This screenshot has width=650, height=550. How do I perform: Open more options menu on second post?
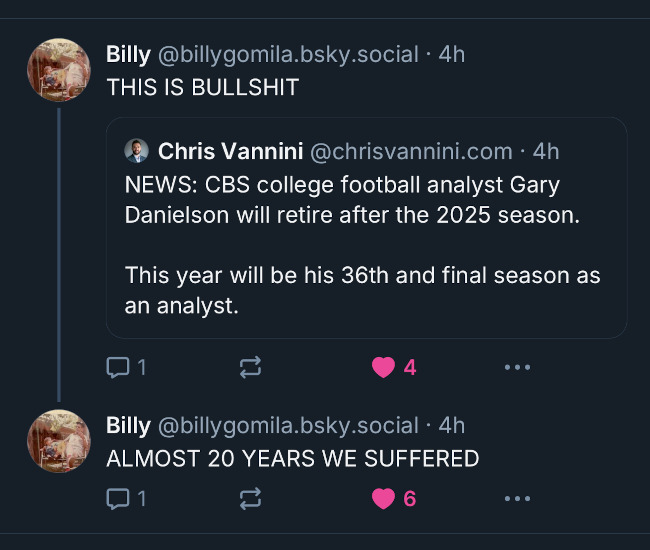517,498
